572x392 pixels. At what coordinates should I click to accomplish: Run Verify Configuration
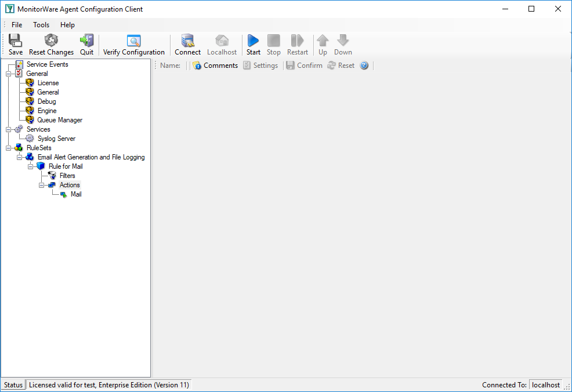click(x=133, y=45)
